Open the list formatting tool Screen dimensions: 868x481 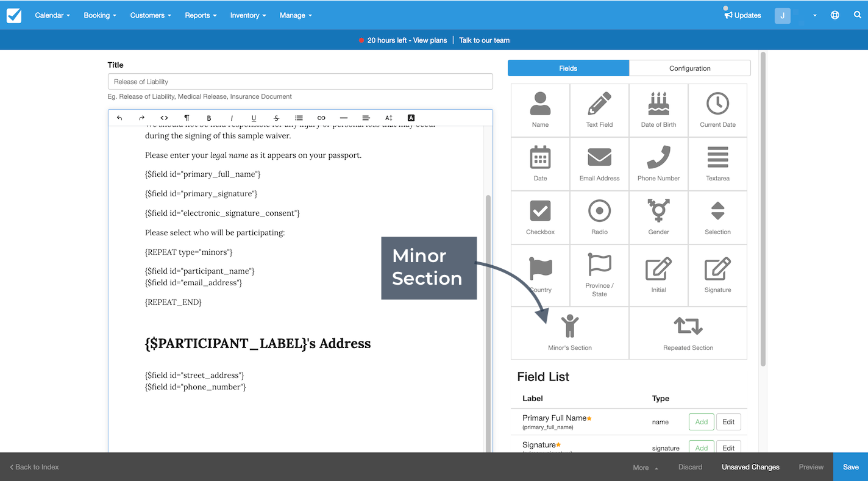(299, 118)
